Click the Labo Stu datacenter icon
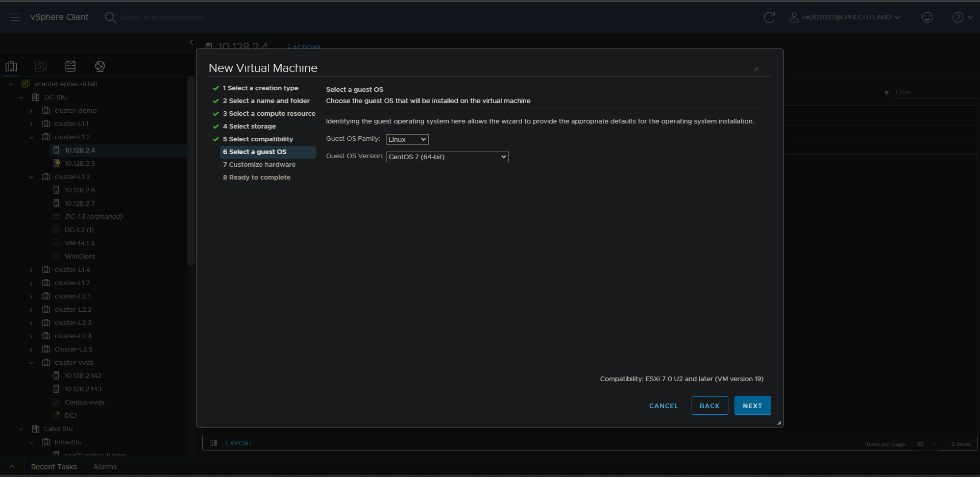The height and width of the screenshot is (477, 980). point(36,429)
